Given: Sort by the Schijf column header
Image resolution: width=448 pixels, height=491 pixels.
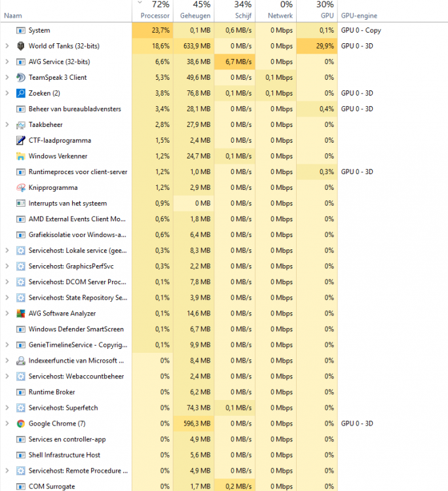Looking at the screenshot, I should pyautogui.click(x=242, y=15).
